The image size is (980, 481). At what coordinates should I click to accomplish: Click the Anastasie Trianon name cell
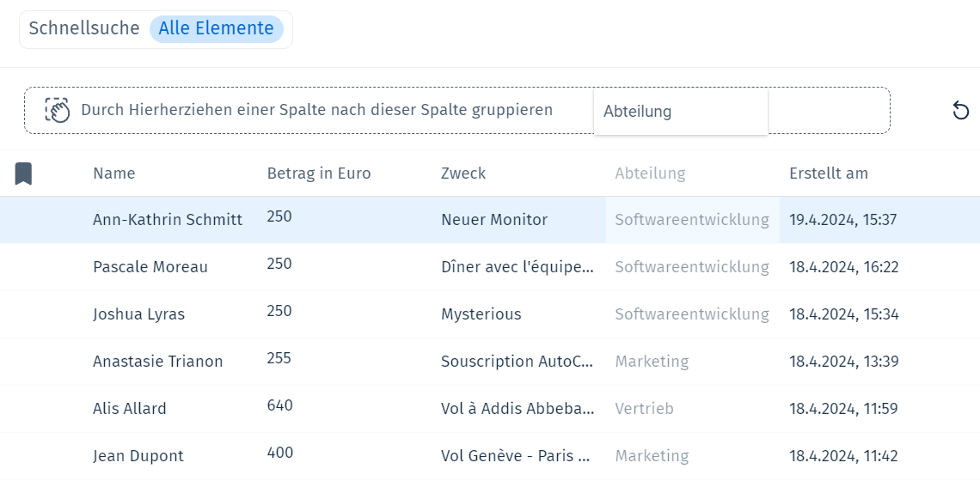point(157,362)
